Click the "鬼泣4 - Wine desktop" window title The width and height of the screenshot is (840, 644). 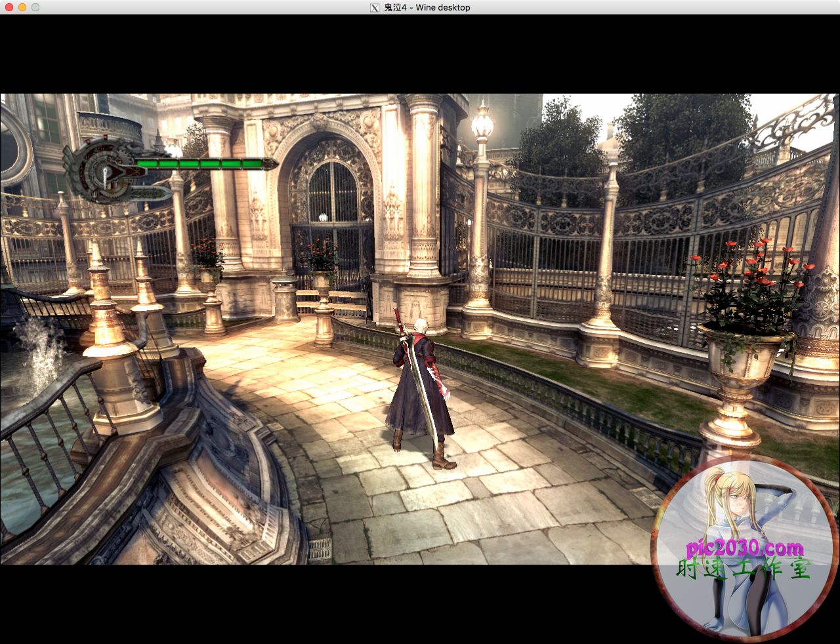click(427, 8)
